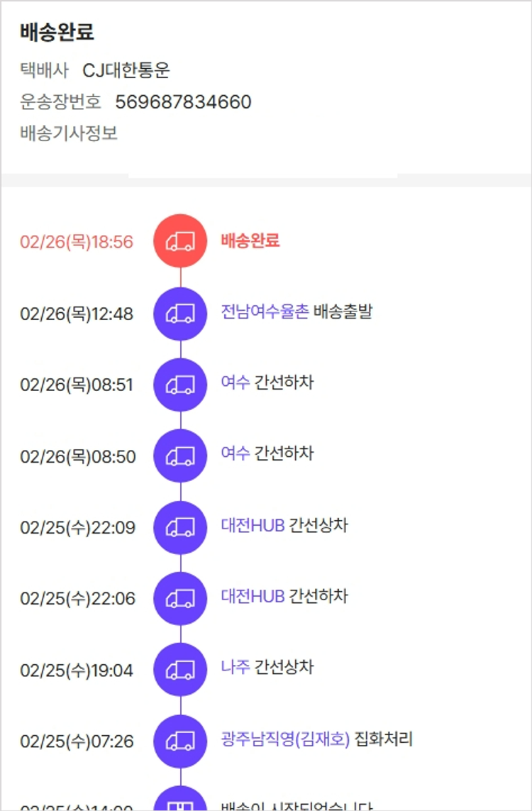Click the red 배송완료 status text
The width and height of the screenshot is (532, 811).
[250, 241]
